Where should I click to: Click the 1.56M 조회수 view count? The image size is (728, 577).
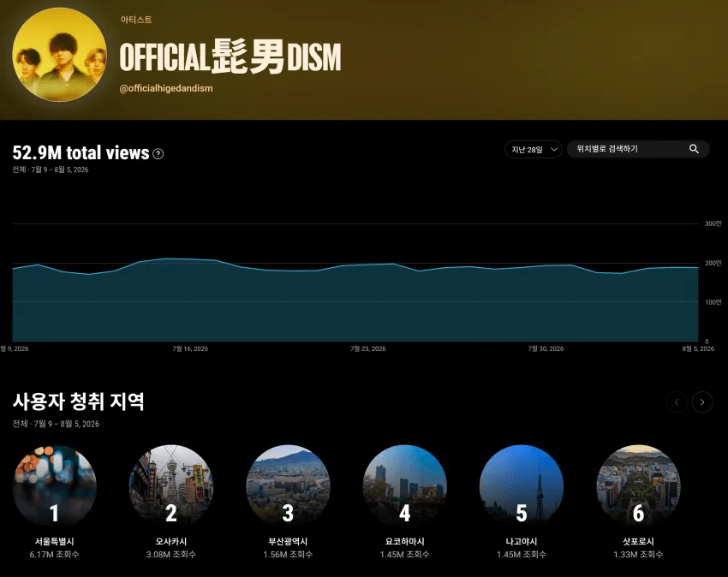pos(288,554)
